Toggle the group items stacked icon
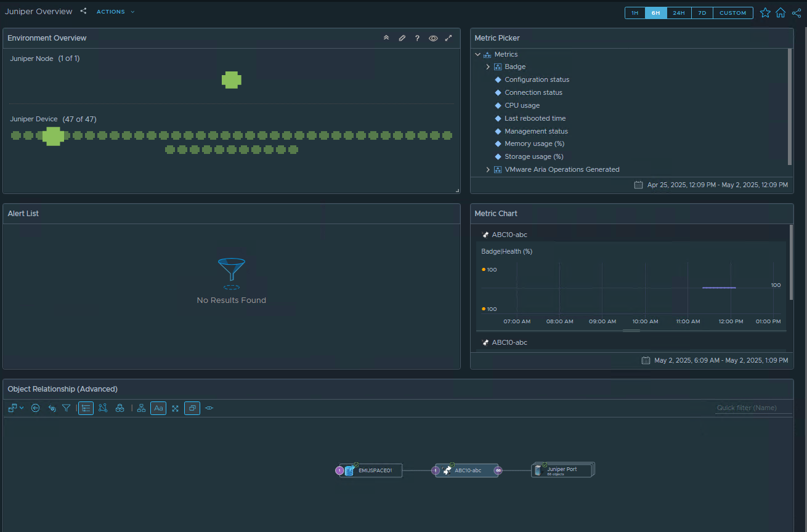Screen dimensions: 807x532 [x=192, y=408]
